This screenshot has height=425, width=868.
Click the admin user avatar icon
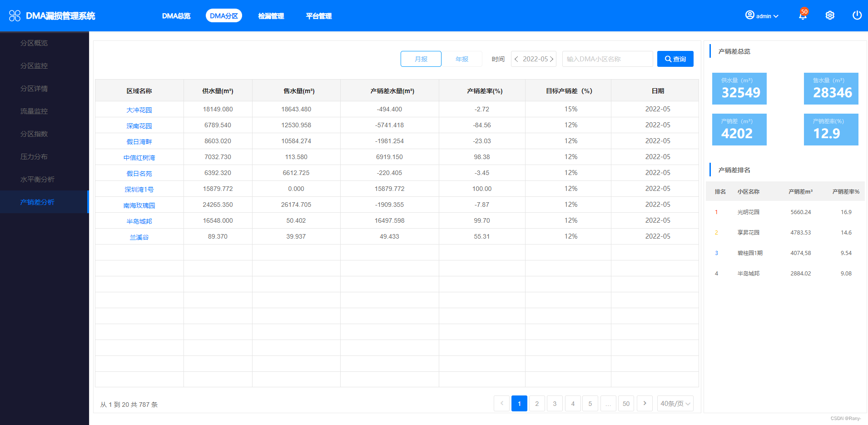click(x=749, y=15)
